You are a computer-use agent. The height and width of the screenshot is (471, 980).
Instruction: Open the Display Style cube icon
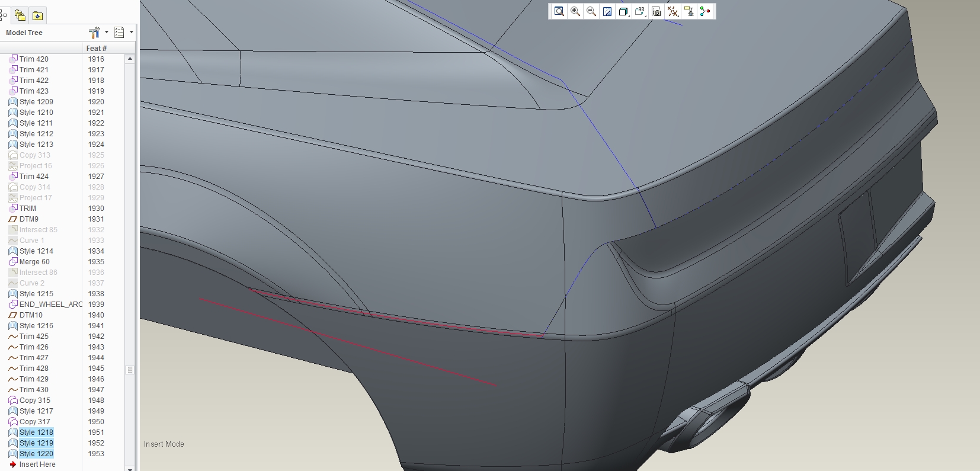[x=623, y=11]
